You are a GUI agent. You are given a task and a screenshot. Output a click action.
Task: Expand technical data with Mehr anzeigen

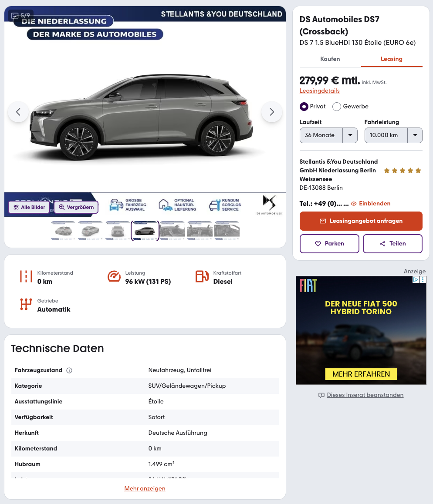[x=145, y=488]
